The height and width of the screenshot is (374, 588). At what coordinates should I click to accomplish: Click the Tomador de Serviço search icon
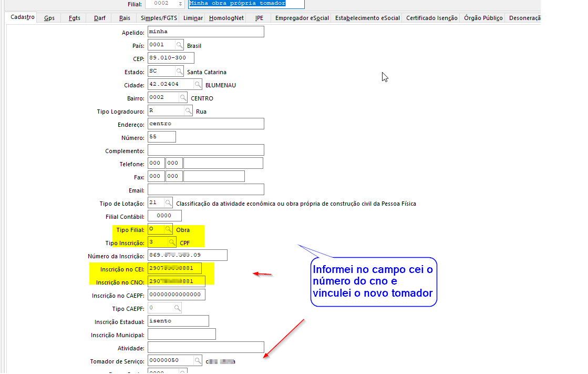point(198,361)
